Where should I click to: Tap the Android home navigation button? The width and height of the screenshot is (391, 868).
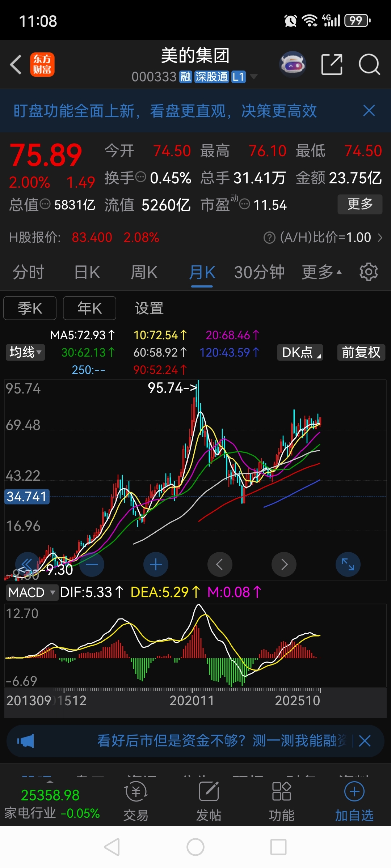point(195,847)
